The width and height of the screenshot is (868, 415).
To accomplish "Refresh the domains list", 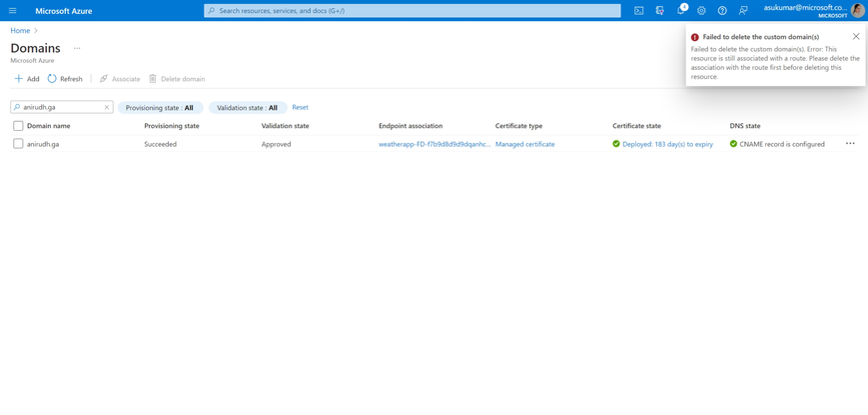I will coord(65,79).
